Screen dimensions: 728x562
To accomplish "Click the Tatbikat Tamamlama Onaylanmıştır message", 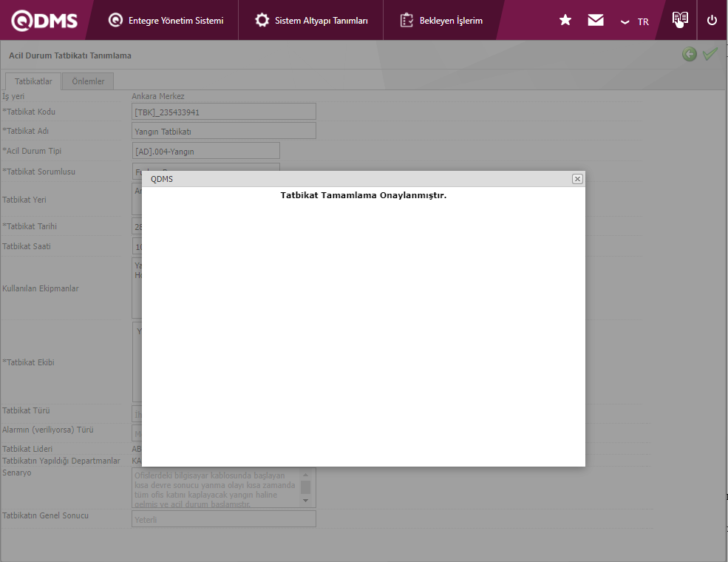I will [x=363, y=195].
